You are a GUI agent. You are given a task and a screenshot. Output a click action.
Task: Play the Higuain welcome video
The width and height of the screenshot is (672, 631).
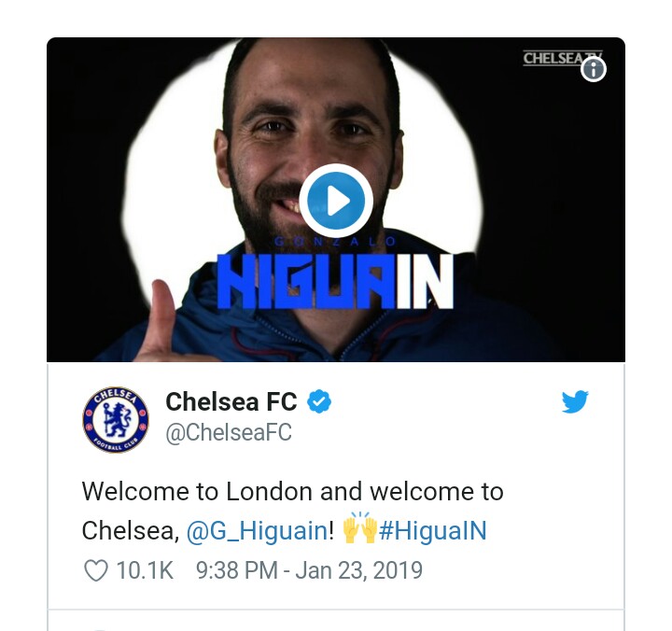[336, 200]
